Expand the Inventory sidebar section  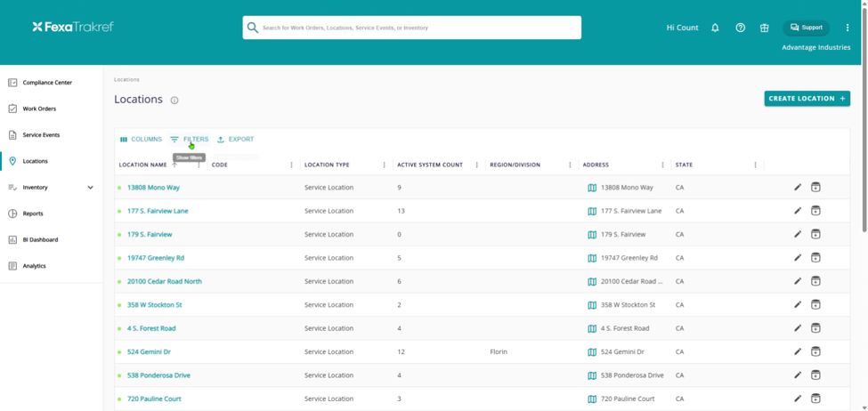pos(91,188)
